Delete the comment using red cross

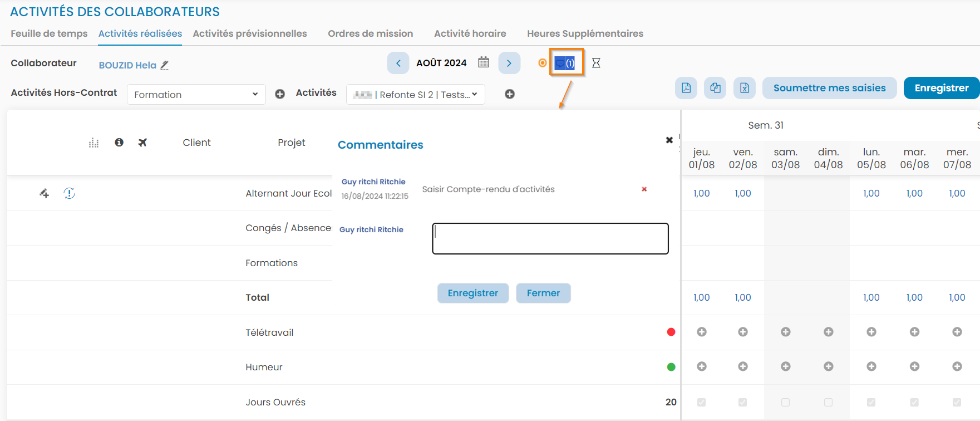644,189
